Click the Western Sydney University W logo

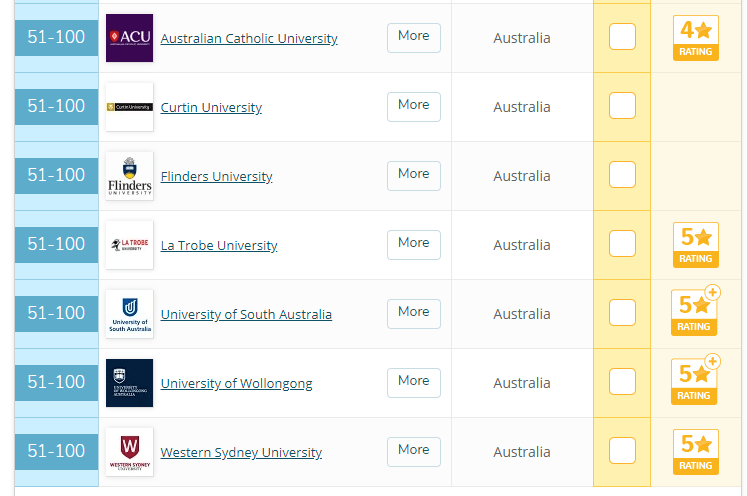pyautogui.click(x=130, y=452)
